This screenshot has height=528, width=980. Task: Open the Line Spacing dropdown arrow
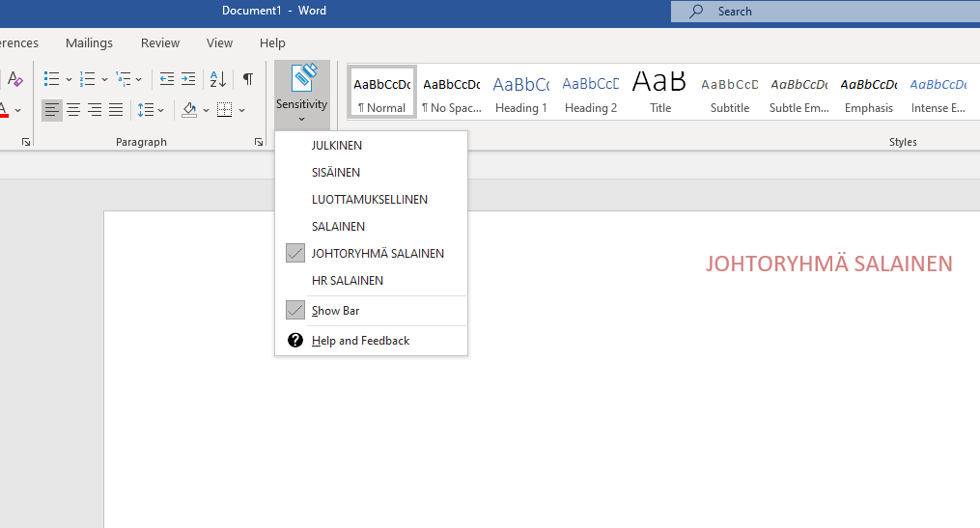160,111
